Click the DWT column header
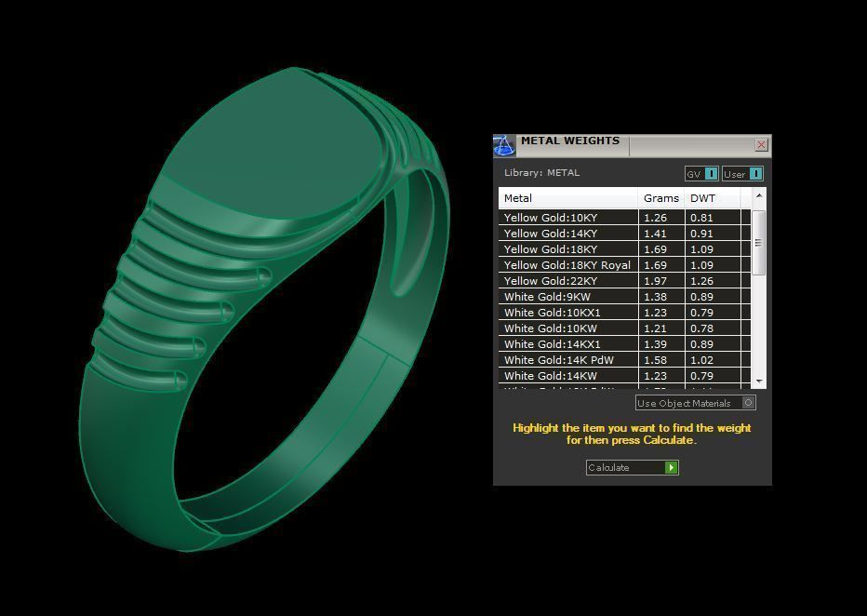This screenshot has width=867, height=616. (713, 198)
